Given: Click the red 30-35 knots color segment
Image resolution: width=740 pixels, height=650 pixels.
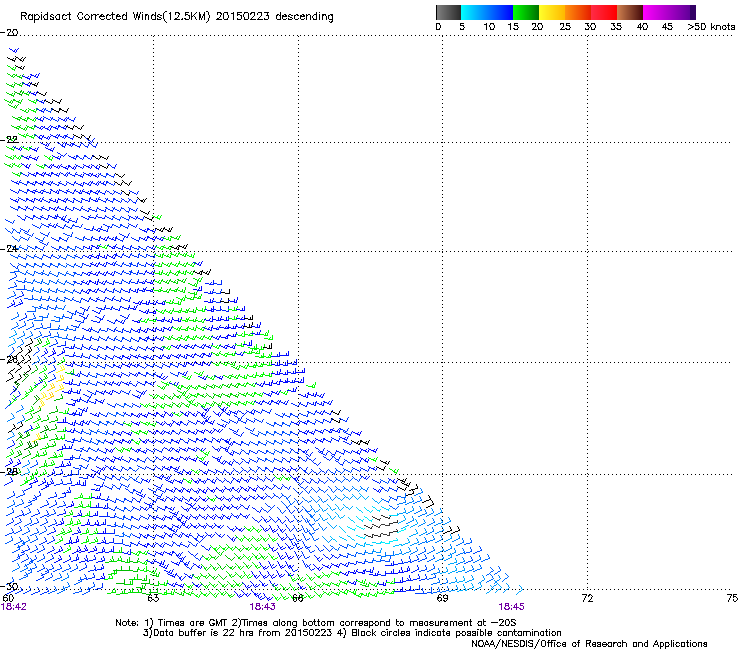Looking at the screenshot, I should coord(604,12).
